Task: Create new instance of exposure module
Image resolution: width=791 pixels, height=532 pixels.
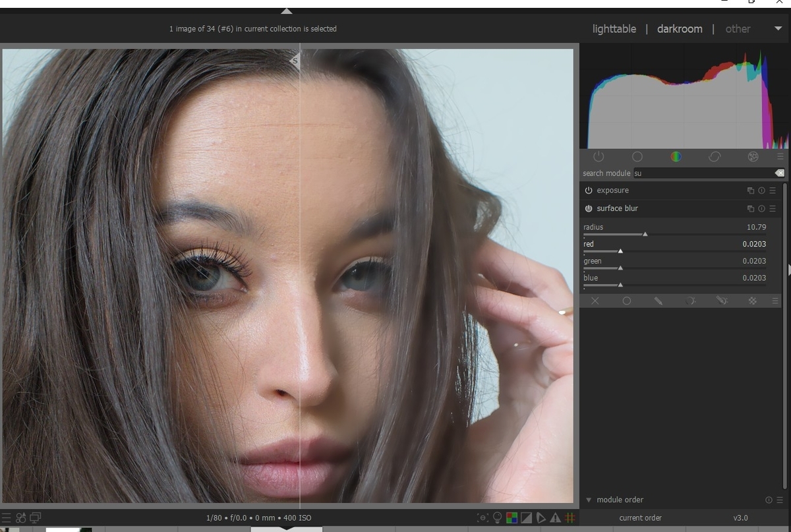Action: pyautogui.click(x=750, y=191)
